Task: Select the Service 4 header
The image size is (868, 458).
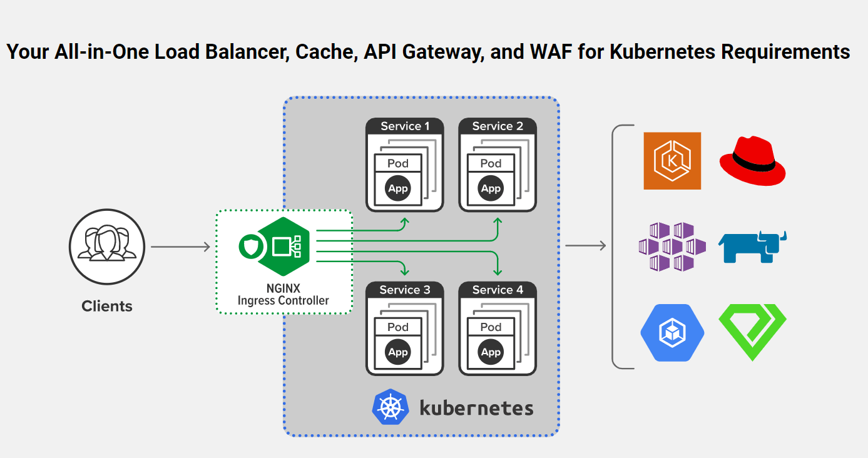Action: click(x=498, y=290)
